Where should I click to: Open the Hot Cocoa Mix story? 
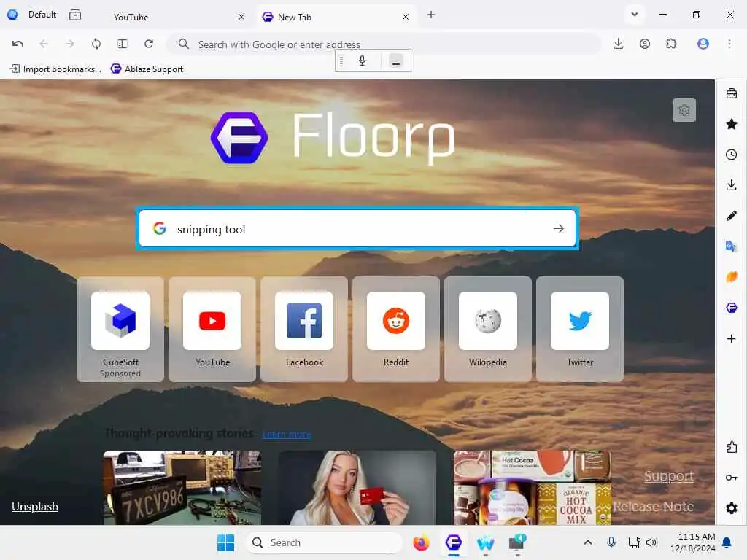[x=532, y=488]
